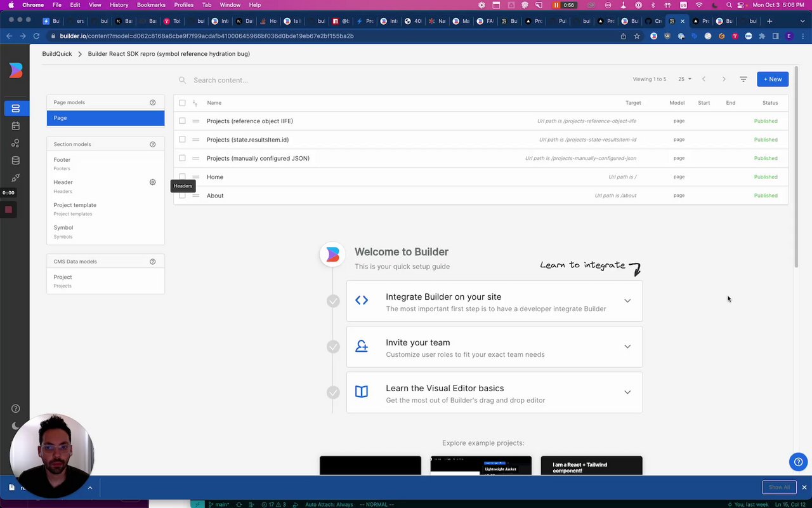
Task: Close the downloads bar with the X
Action: tap(804, 487)
